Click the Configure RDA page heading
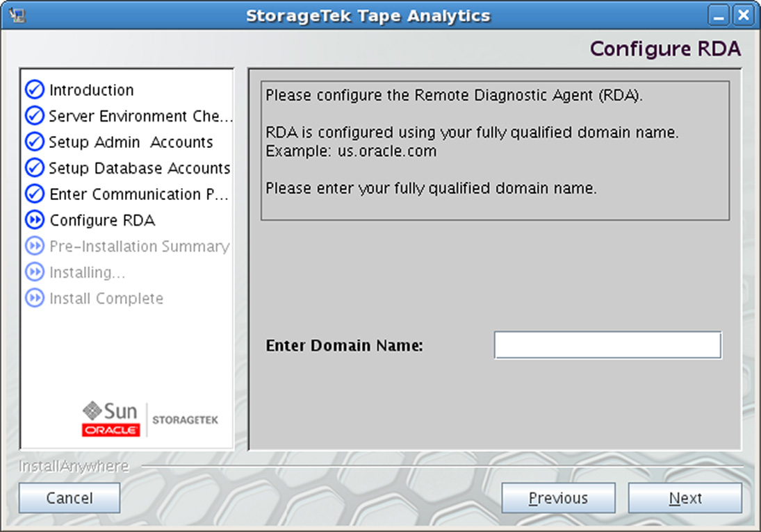 tap(665, 49)
